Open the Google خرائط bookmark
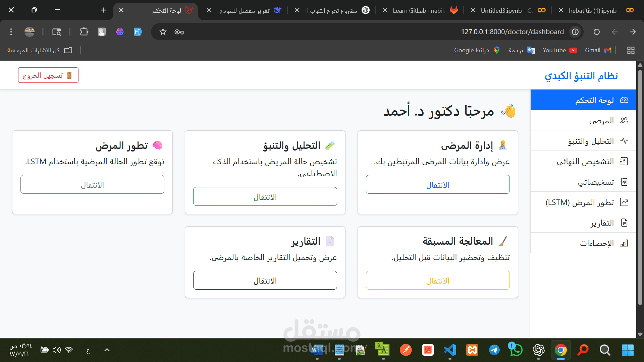Viewport: 644px width, 362px height. coord(477,50)
